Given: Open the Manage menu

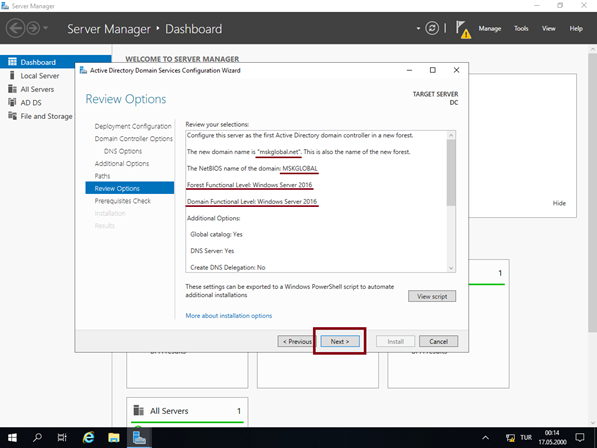Looking at the screenshot, I should [490, 29].
